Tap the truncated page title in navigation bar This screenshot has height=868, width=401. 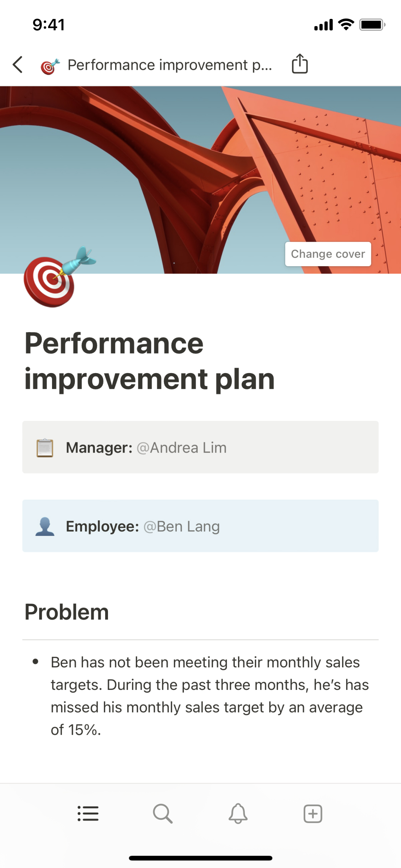170,65
